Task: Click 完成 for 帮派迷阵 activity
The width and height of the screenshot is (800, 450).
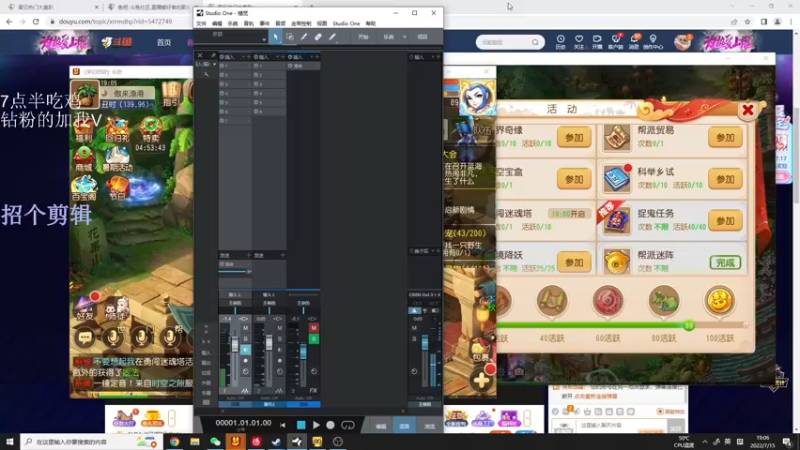Action: click(x=725, y=263)
